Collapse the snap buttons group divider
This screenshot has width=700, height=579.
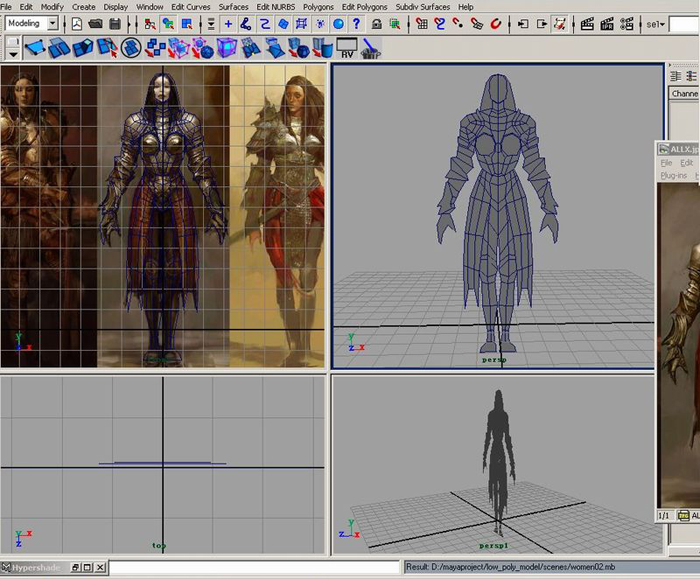pyautogui.click(x=409, y=24)
